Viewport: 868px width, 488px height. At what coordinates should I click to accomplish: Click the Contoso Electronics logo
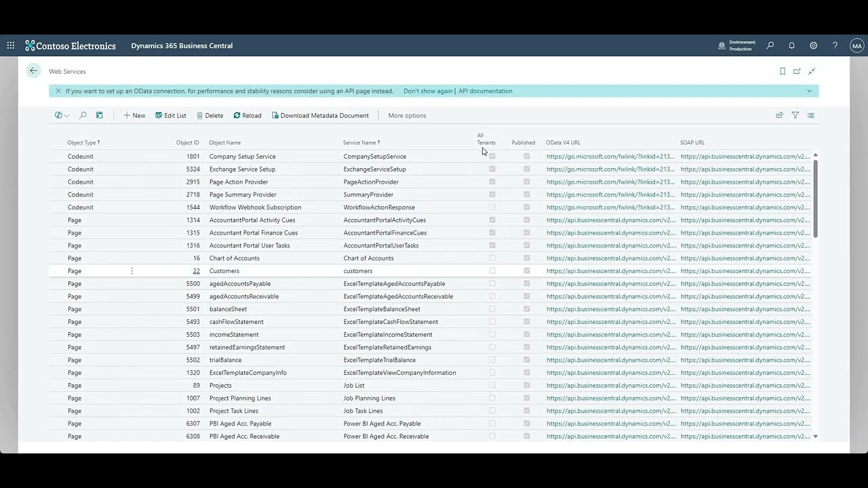coord(71,45)
